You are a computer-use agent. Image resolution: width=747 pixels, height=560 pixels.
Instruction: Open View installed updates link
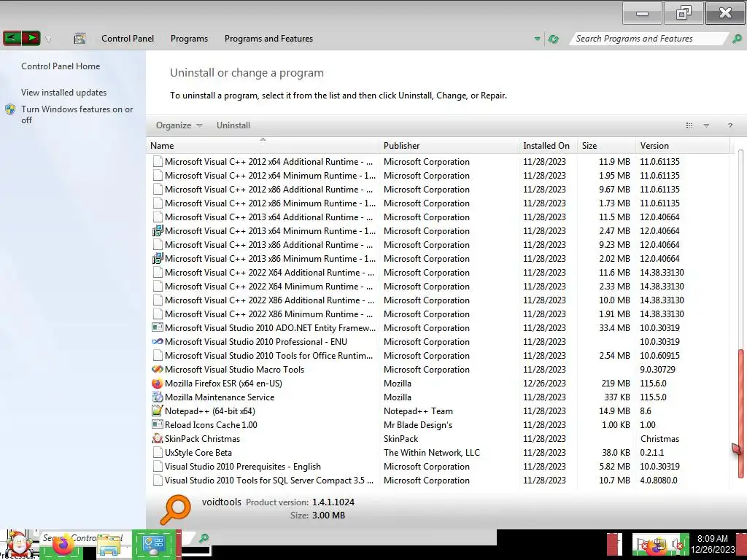[64, 93]
